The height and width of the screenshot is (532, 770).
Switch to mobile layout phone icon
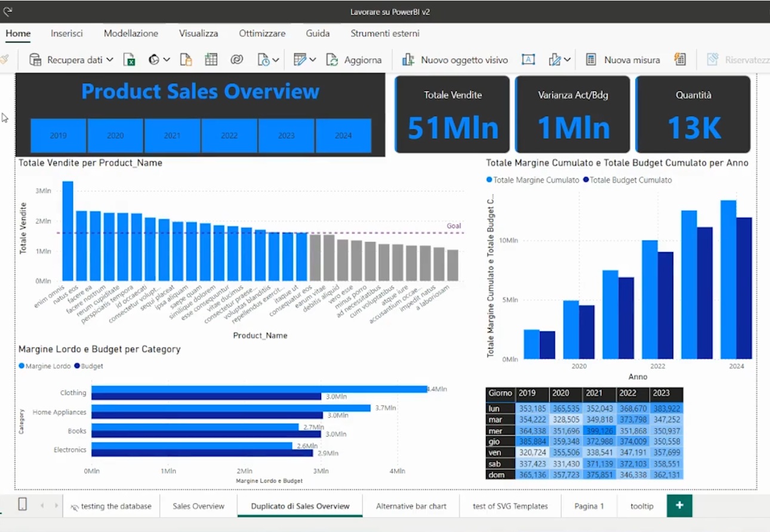(22, 505)
